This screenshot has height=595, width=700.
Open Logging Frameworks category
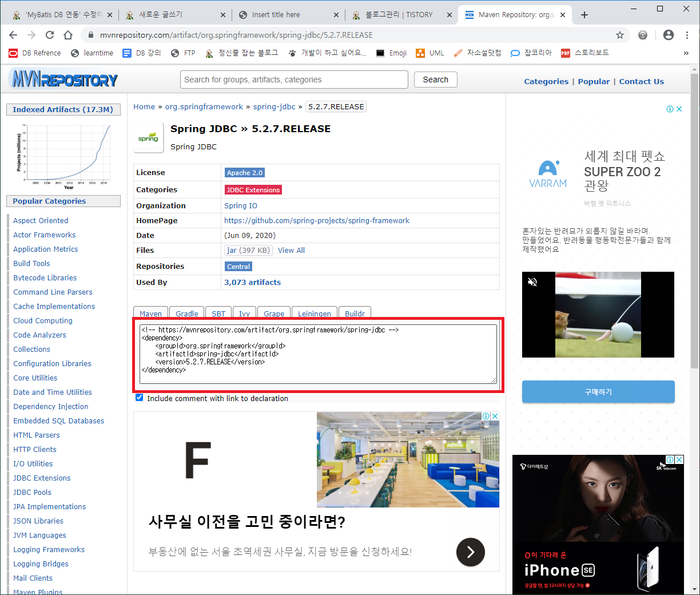tap(49, 549)
